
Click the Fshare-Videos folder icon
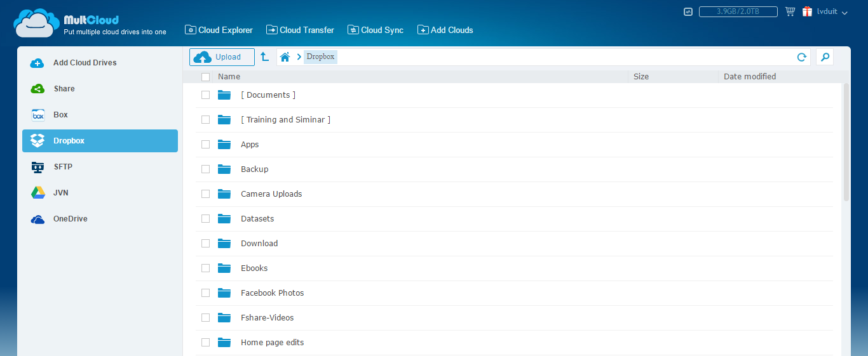[x=224, y=317]
